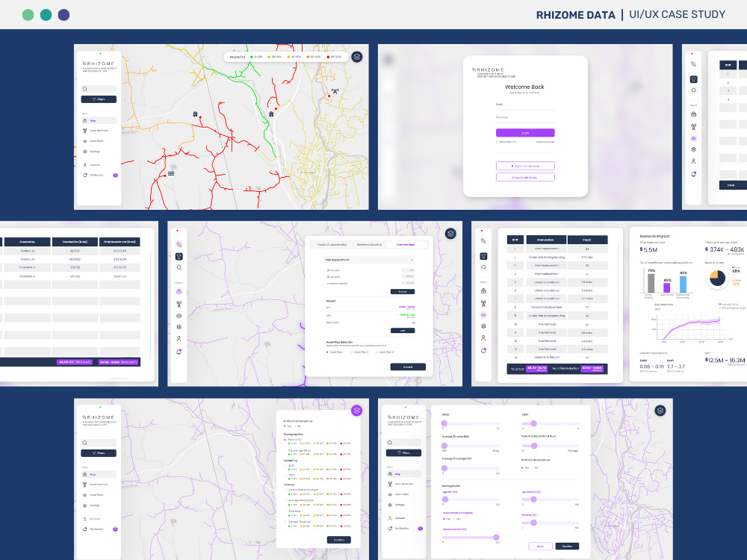Viewport: 747px width, 560px height.
Task: Open the layers icon on the intervention map screen
Action: click(x=450, y=233)
